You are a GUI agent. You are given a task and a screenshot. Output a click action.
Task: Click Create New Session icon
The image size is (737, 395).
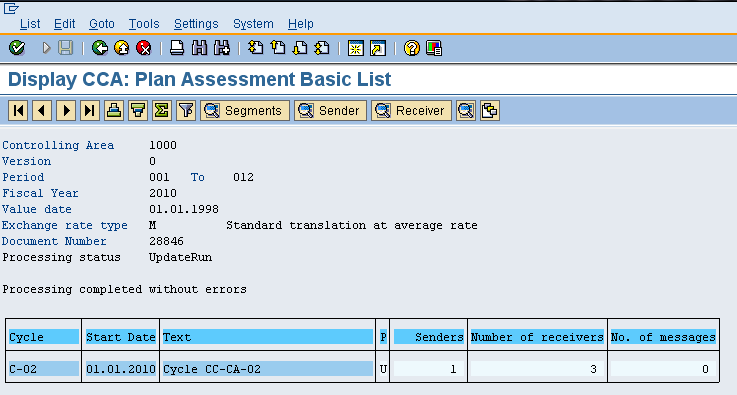tap(356, 48)
